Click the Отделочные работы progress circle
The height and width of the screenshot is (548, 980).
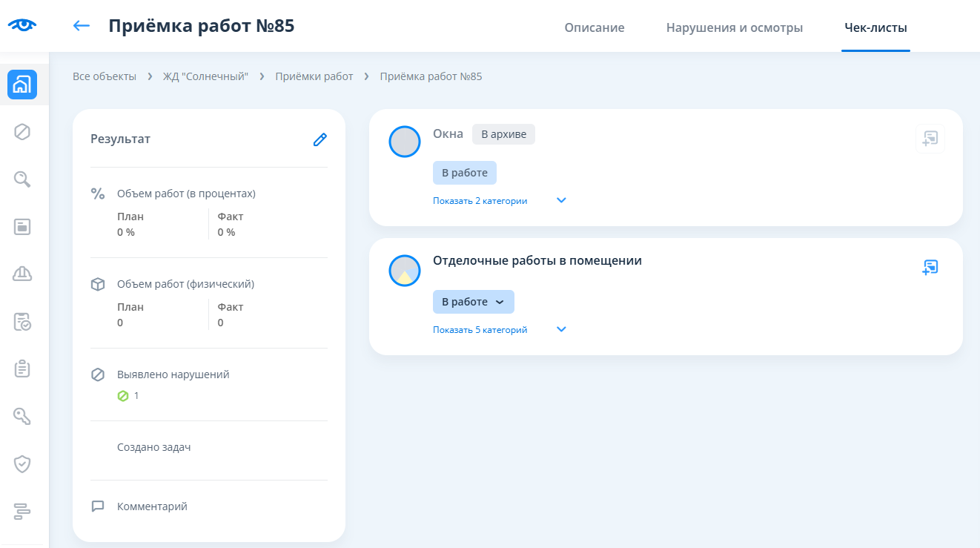405,271
